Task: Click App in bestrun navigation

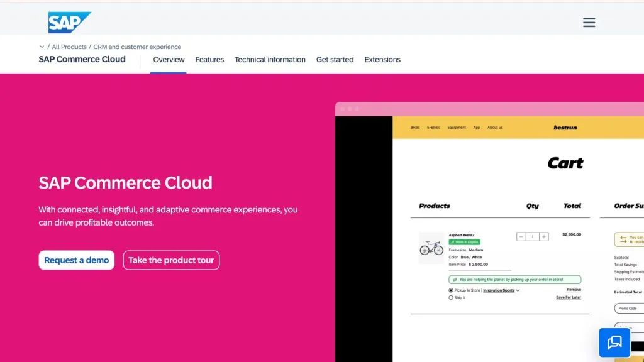Action: point(477,128)
